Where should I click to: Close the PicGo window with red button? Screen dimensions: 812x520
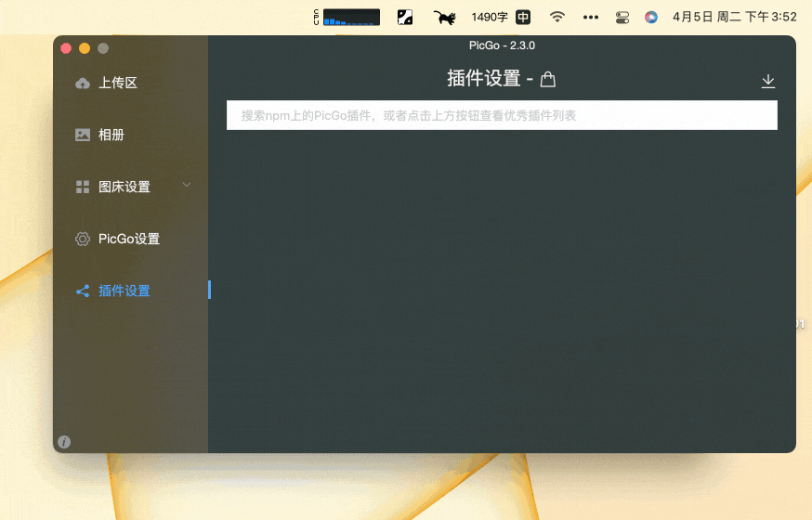click(66, 48)
